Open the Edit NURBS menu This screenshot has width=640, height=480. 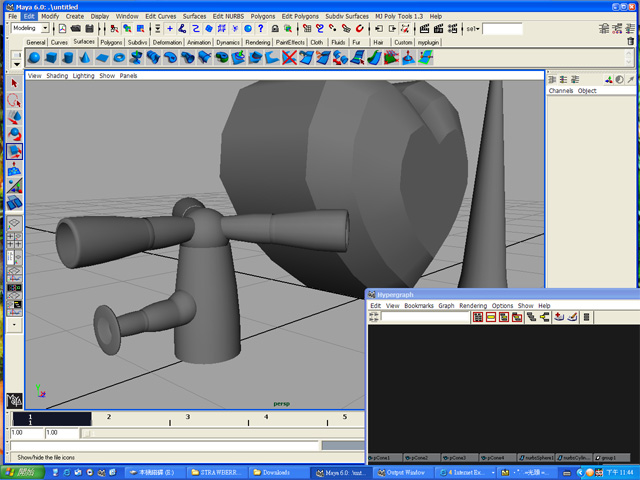click(228, 16)
